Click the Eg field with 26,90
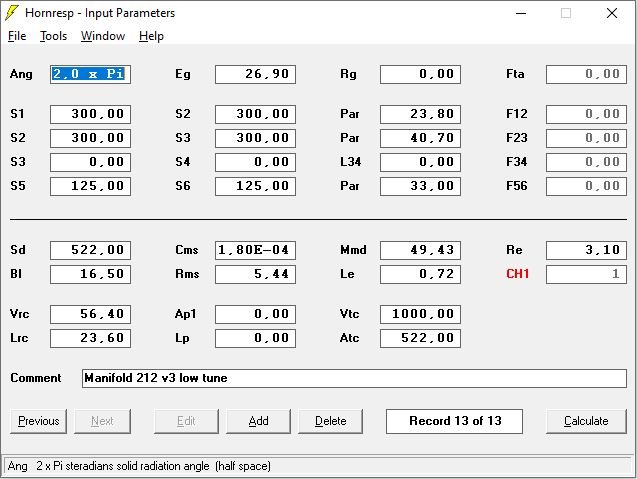Screen dimensions: 637x479 point(255,74)
